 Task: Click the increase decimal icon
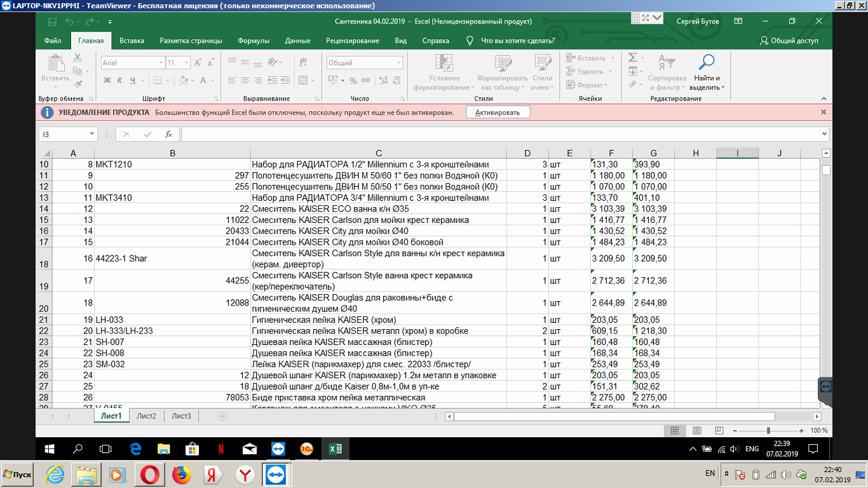383,80
